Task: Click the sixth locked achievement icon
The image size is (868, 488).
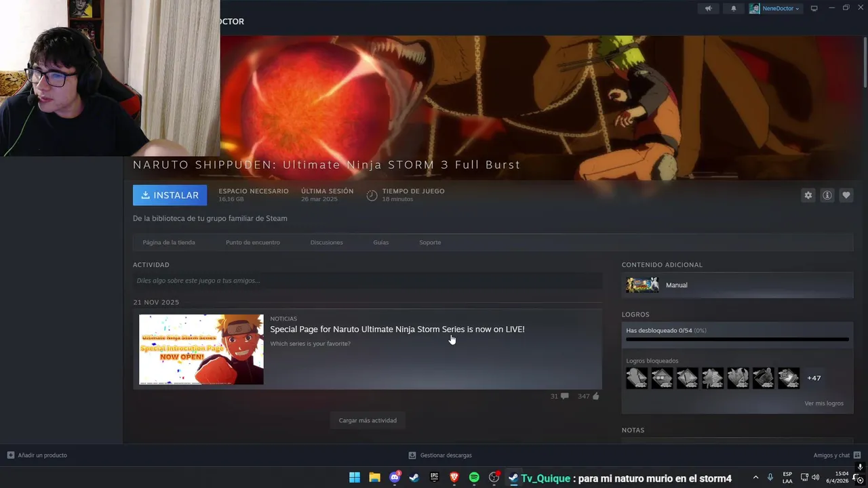Action: click(x=764, y=378)
